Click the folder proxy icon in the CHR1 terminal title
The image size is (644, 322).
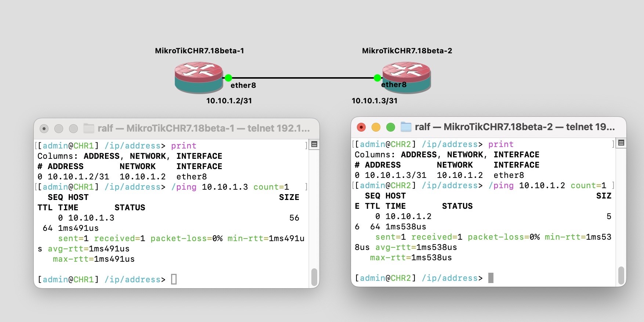pos(89,128)
